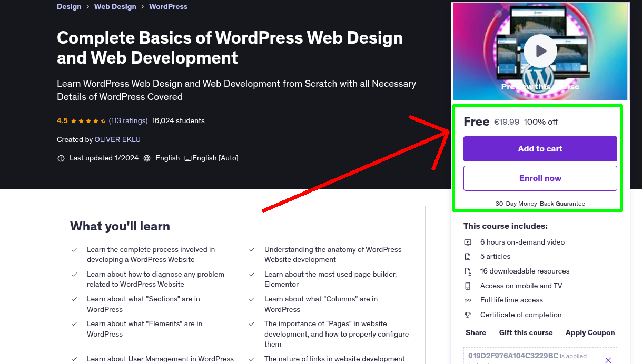Click the course title heading
Screen dimensions: 642x364
point(230,47)
